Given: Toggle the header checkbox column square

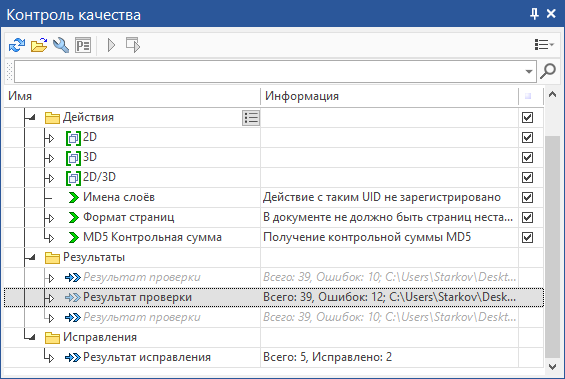Looking at the screenshot, I should (528, 96).
